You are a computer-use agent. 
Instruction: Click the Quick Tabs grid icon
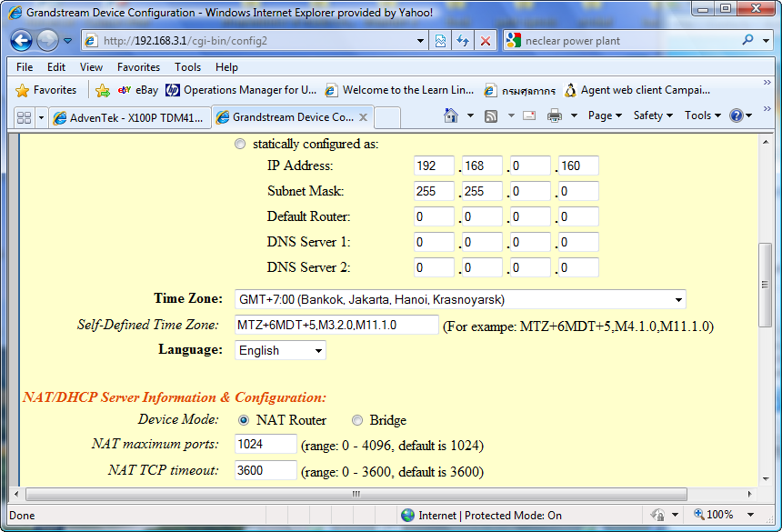tap(24, 117)
